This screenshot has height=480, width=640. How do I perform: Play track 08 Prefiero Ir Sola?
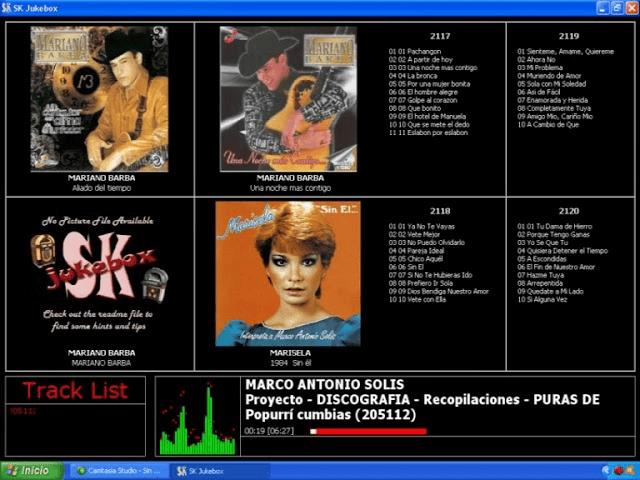[x=420, y=283]
